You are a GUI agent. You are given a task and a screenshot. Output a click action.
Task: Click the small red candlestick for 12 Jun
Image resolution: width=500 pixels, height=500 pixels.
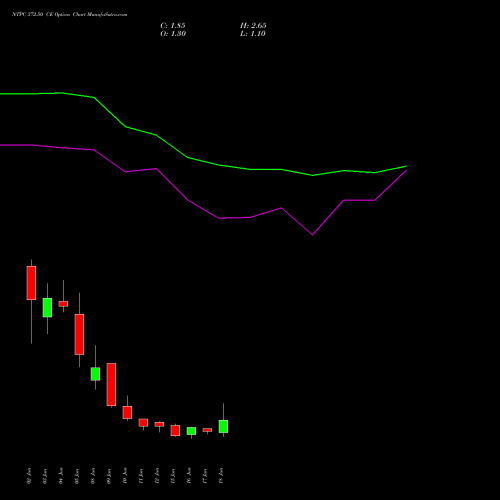click(x=159, y=424)
